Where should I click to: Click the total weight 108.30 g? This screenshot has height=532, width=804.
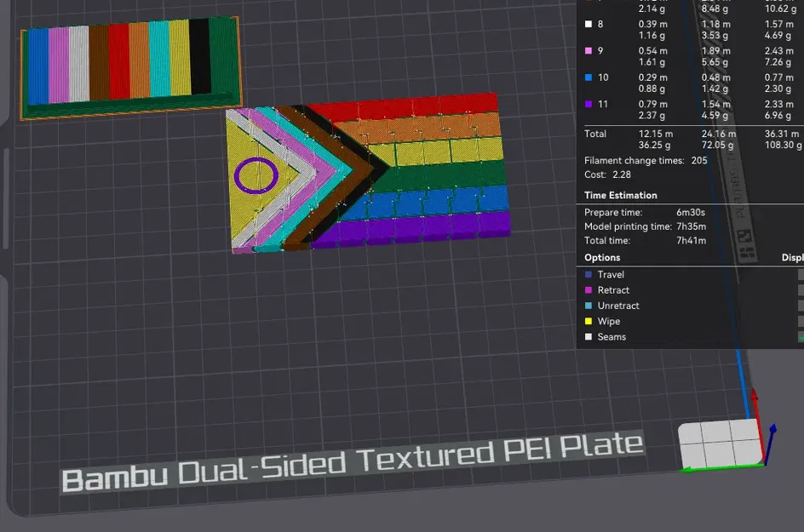(784, 145)
